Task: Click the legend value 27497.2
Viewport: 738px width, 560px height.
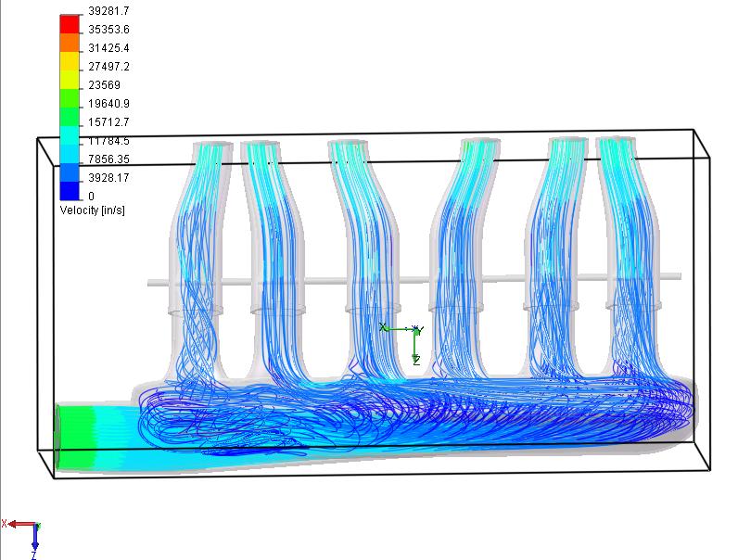Action: pos(108,67)
